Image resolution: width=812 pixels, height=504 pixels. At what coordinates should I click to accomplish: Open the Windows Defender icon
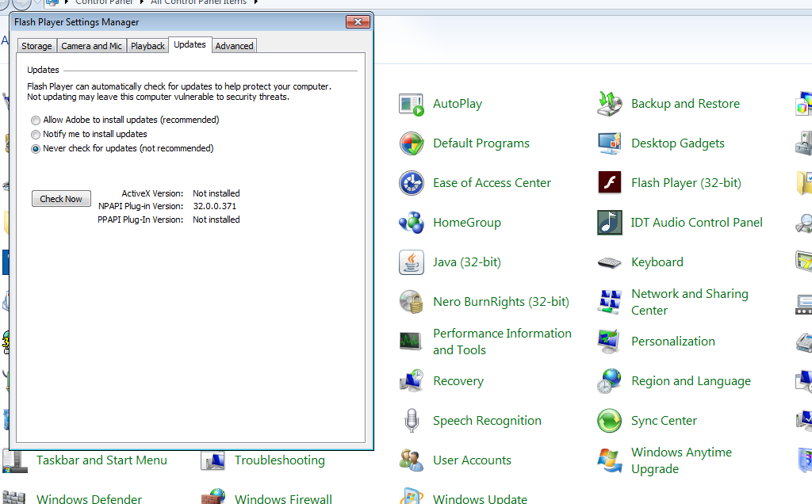point(14,497)
